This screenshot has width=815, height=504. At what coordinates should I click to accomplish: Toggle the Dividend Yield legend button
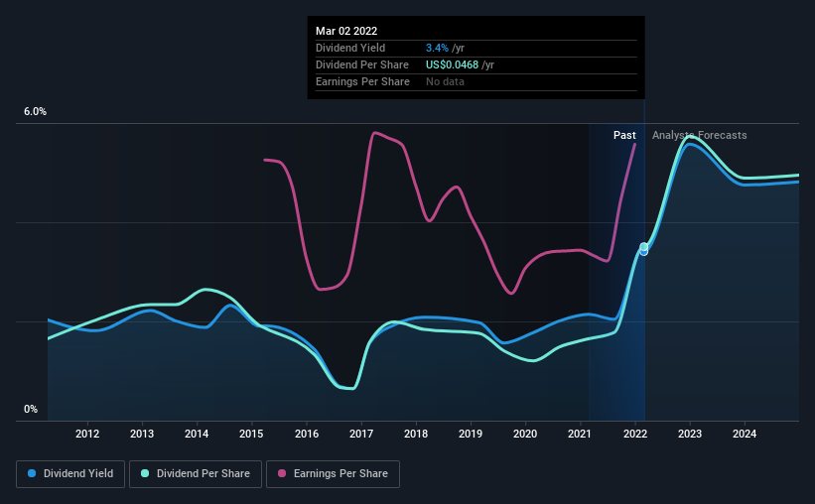point(70,474)
